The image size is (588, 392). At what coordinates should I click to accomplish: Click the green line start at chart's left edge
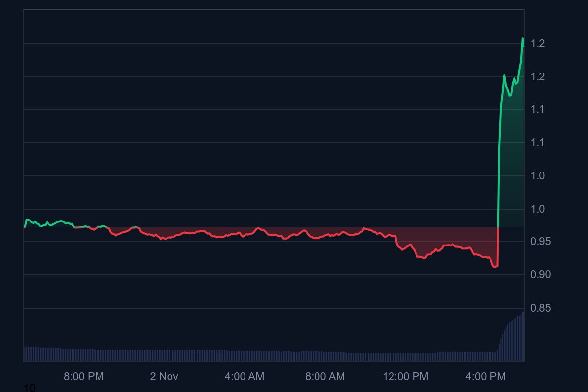[x=24, y=227]
